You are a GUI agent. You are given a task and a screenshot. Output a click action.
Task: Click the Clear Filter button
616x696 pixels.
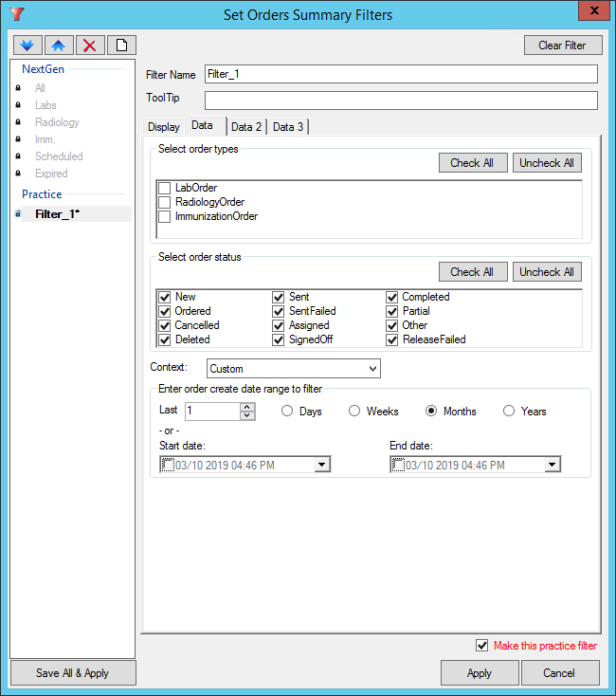click(x=563, y=46)
